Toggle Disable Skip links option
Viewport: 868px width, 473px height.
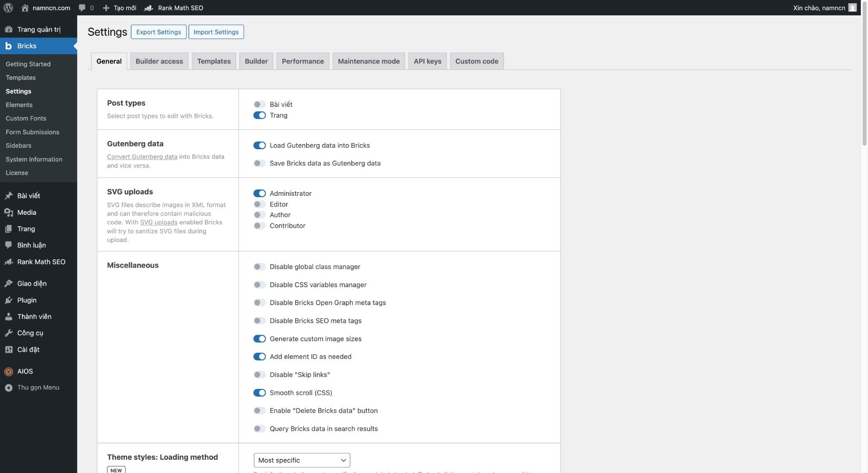coord(259,374)
